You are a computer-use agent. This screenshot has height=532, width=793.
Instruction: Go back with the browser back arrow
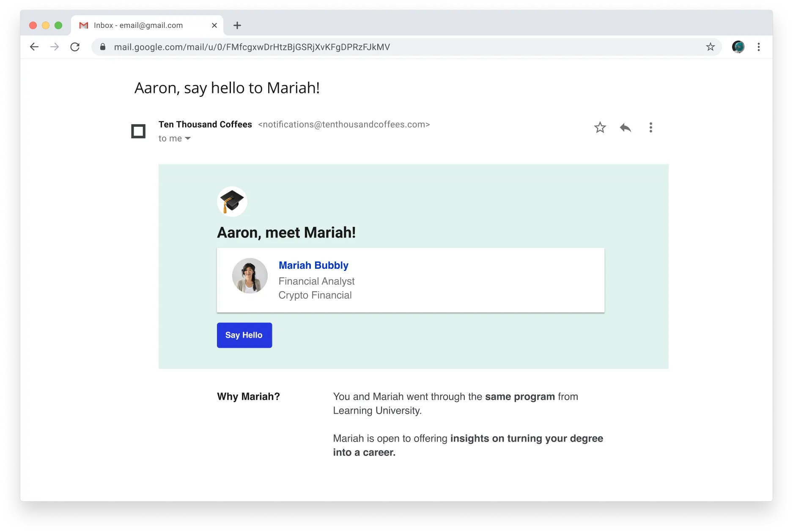tap(34, 47)
